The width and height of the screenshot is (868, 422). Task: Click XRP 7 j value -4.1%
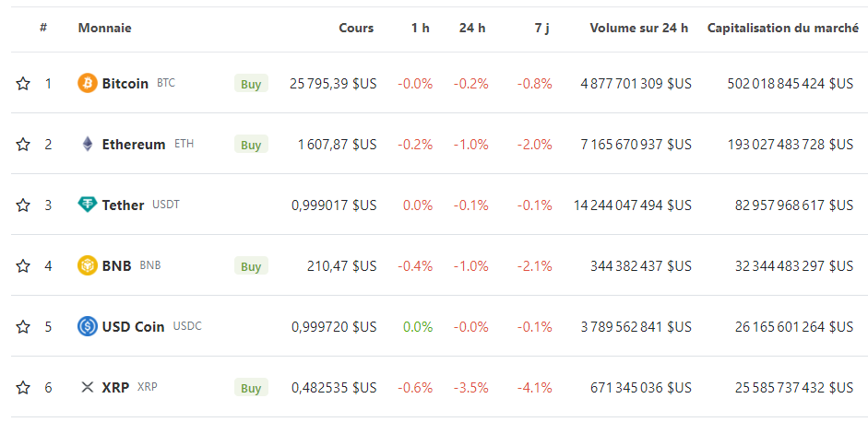[x=535, y=388]
